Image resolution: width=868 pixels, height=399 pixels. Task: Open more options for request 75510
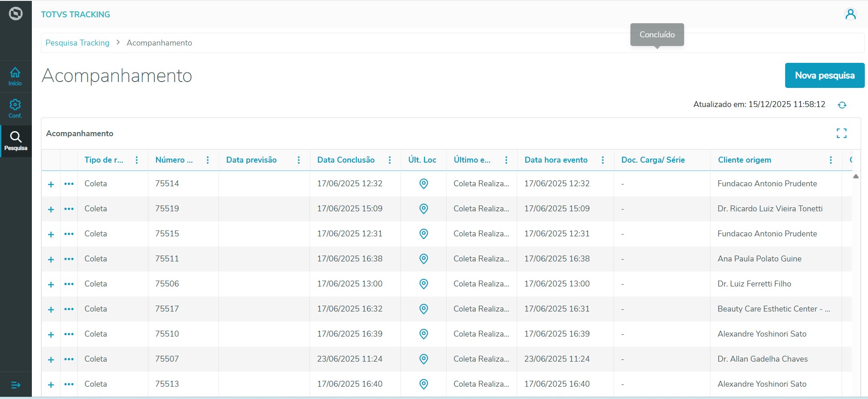[69, 334]
